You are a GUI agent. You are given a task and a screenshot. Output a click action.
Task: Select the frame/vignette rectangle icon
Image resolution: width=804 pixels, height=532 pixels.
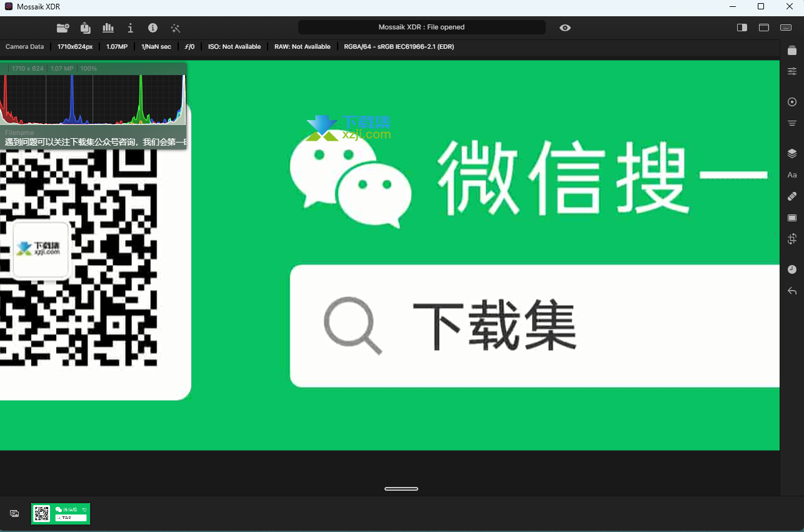point(792,218)
